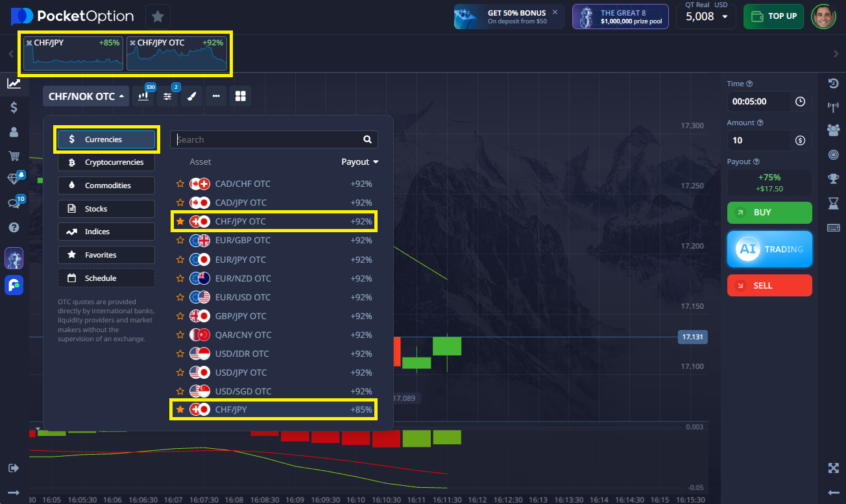The height and width of the screenshot is (504, 846).
Task: Toggle favorite star for EUR/USD OTC
Action: point(180,297)
